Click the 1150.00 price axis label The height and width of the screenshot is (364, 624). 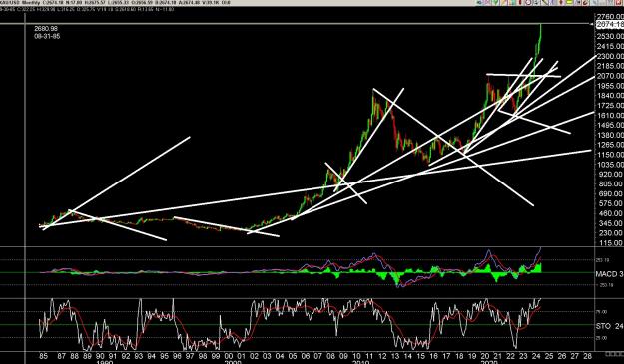click(610, 155)
